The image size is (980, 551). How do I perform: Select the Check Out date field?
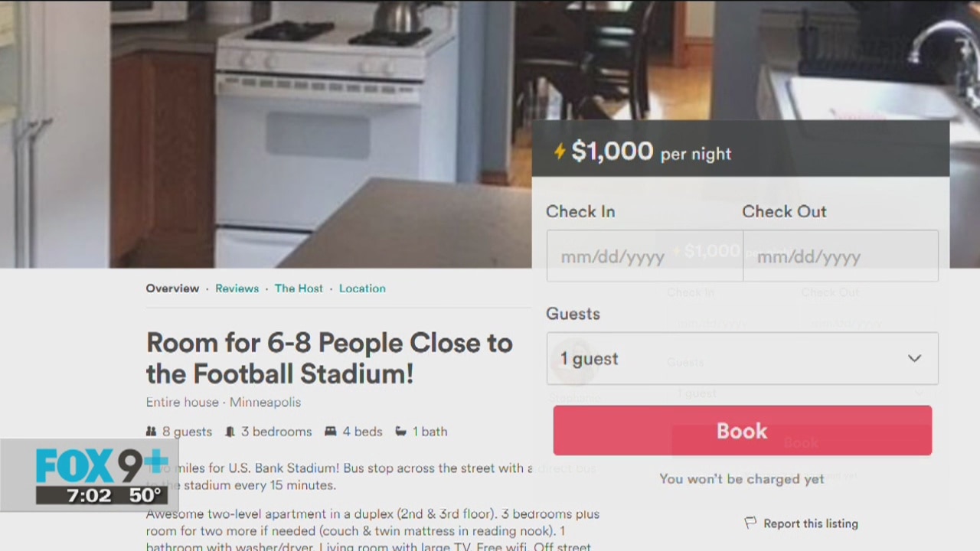click(841, 256)
